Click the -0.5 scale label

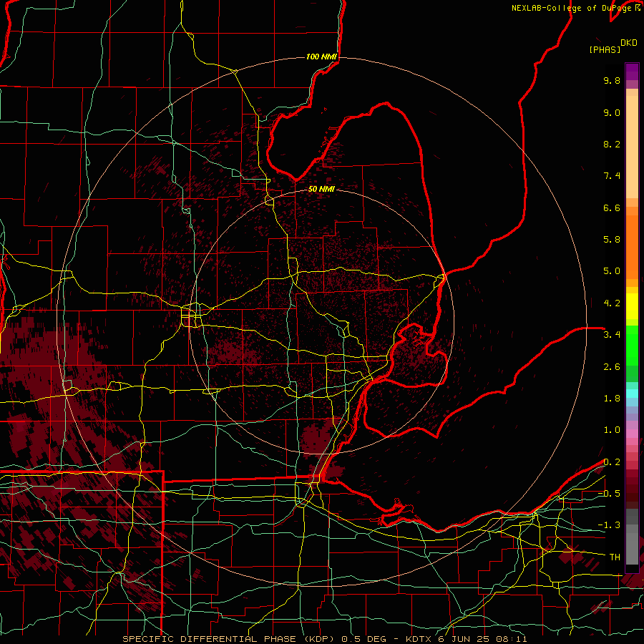point(609,494)
